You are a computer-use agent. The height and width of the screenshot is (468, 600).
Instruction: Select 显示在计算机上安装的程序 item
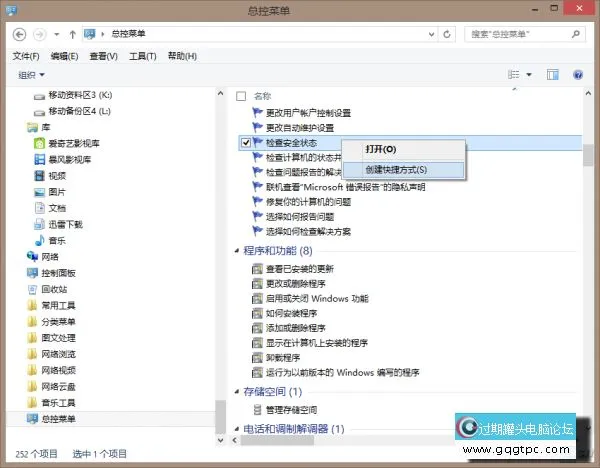317,343
